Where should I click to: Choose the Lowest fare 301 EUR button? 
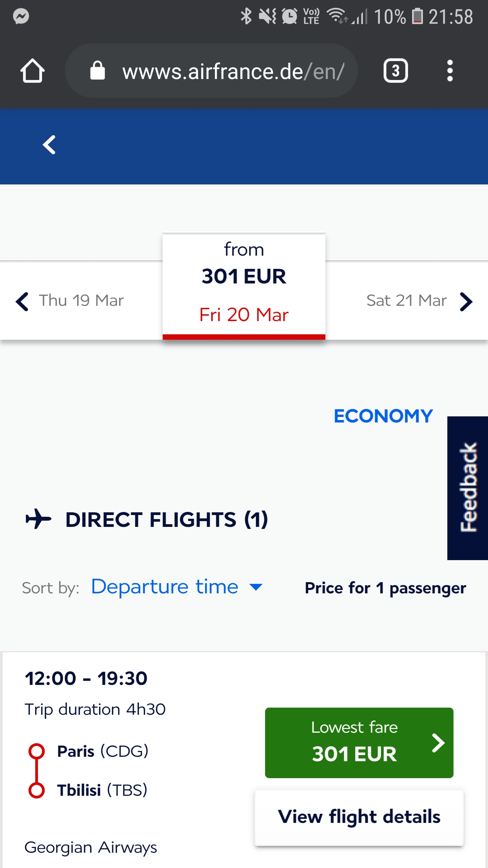pos(359,743)
